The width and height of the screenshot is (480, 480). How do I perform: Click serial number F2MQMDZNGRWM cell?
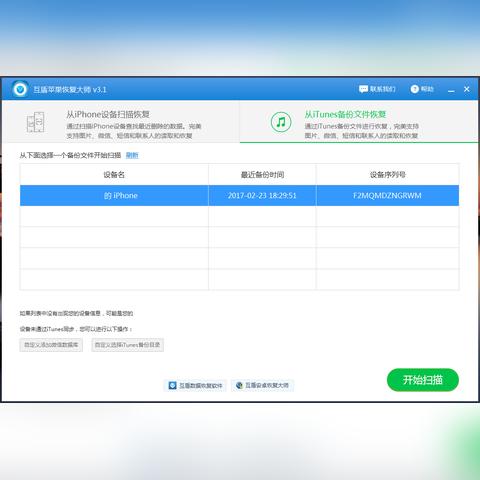coord(387,195)
